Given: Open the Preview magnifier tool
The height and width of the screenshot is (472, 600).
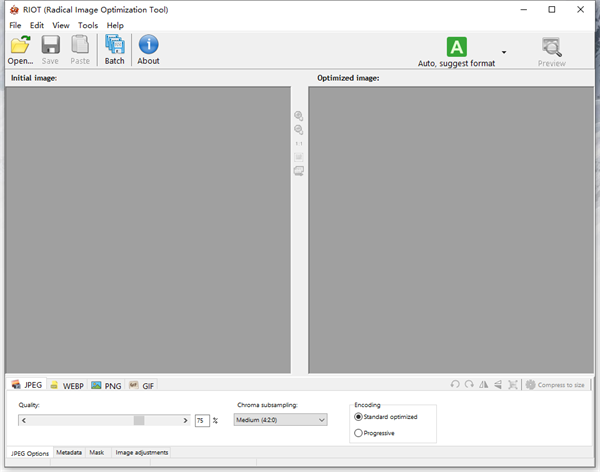Looking at the screenshot, I should pos(551,52).
